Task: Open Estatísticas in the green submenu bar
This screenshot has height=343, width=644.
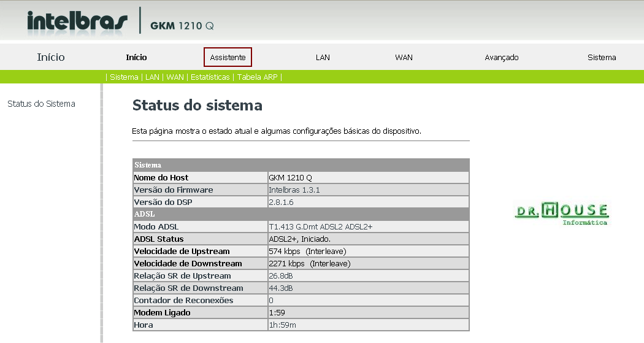Action: (210, 77)
